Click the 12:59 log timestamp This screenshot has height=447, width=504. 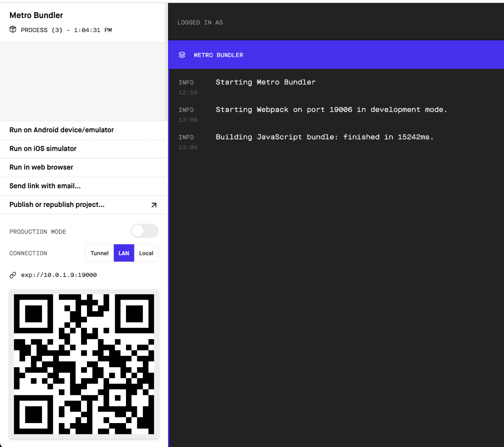pyautogui.click(x=188, y=92)
